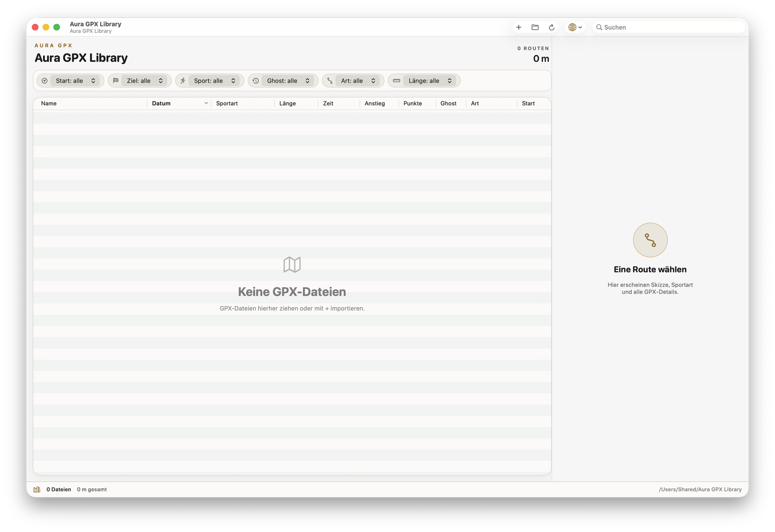The image size is (775, 532).
Task: Click the Suchen search field
Action: pyautogui.click(x=670, y=27)
